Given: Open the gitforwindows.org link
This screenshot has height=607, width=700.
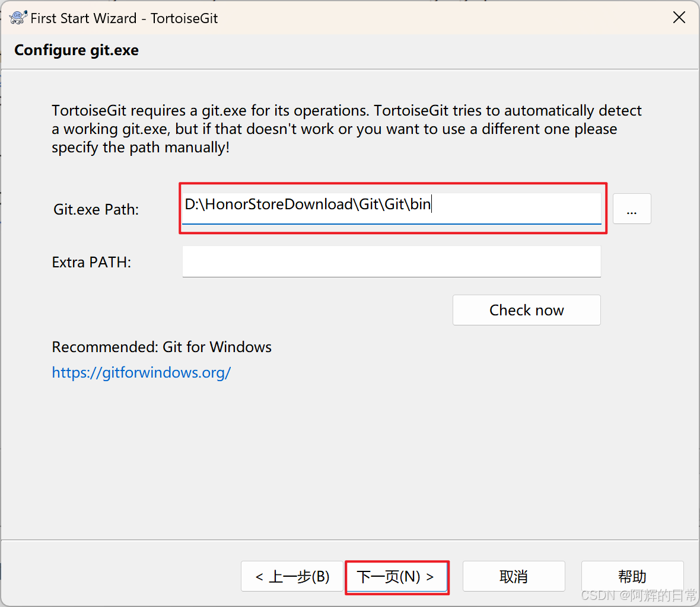Looking at the screenshot, I should (x=141, y=372).
